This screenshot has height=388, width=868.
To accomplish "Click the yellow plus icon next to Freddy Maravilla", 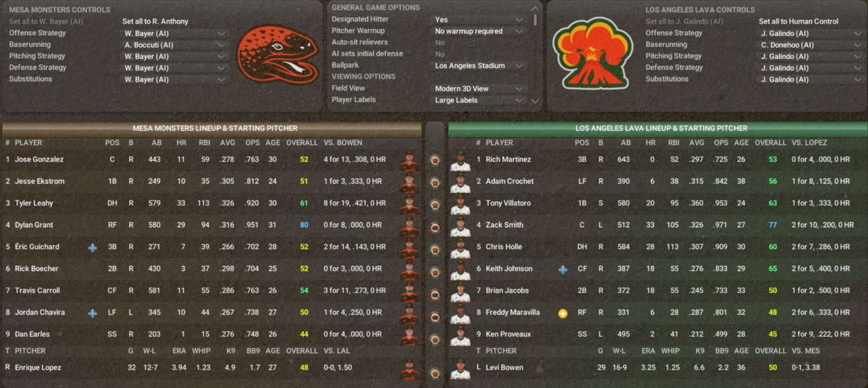I will [x=563, y=313].
